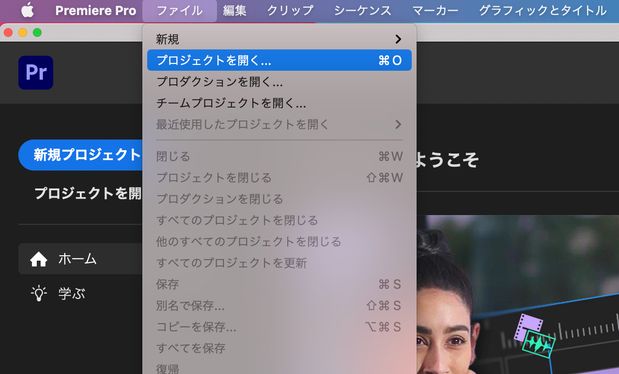Expand 最近使用したプロジェクトを開く submenu arrow
The height and width of the screenshot is (374, 619).
point(398,124)
